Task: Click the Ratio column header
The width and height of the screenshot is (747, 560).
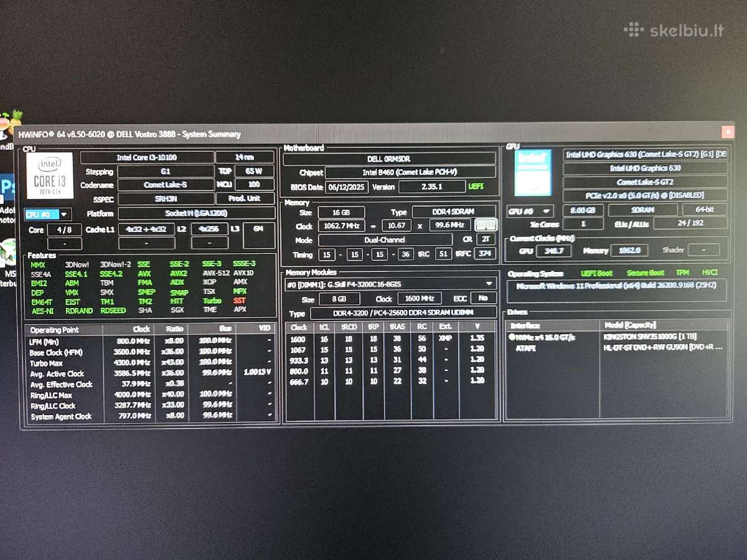Action: pyautogui.click(x=175, y=329)
